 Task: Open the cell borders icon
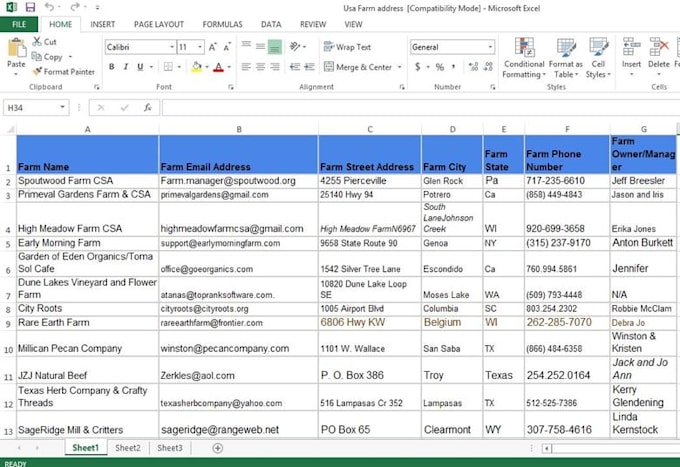(168, 67)
